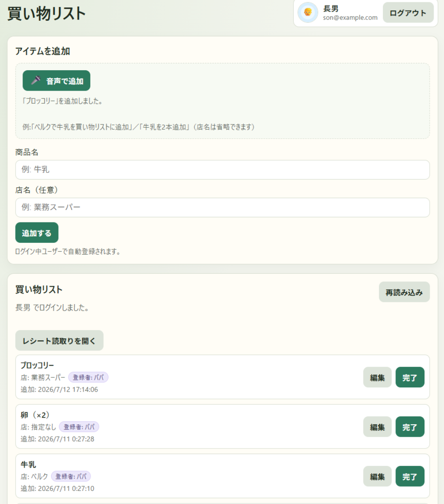The width and height of the screenshot is (444, 504).
Task: Click the 追加する button
Action: [37, 233]
